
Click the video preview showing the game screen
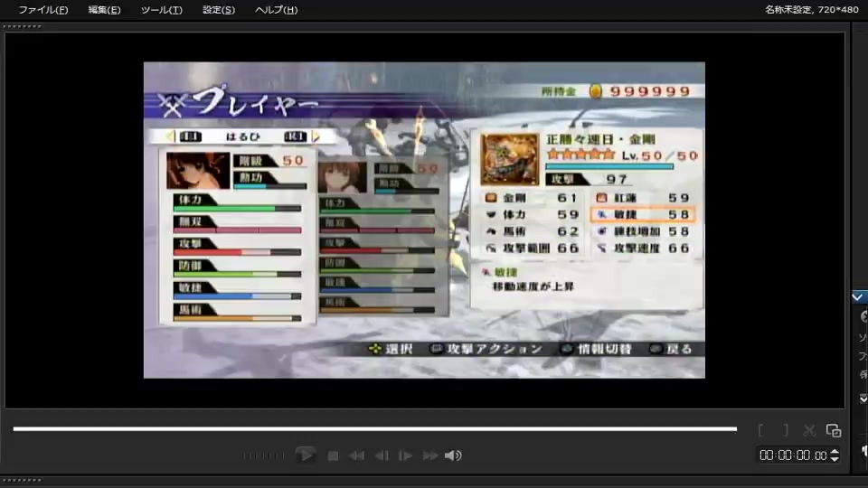(424, 221)
